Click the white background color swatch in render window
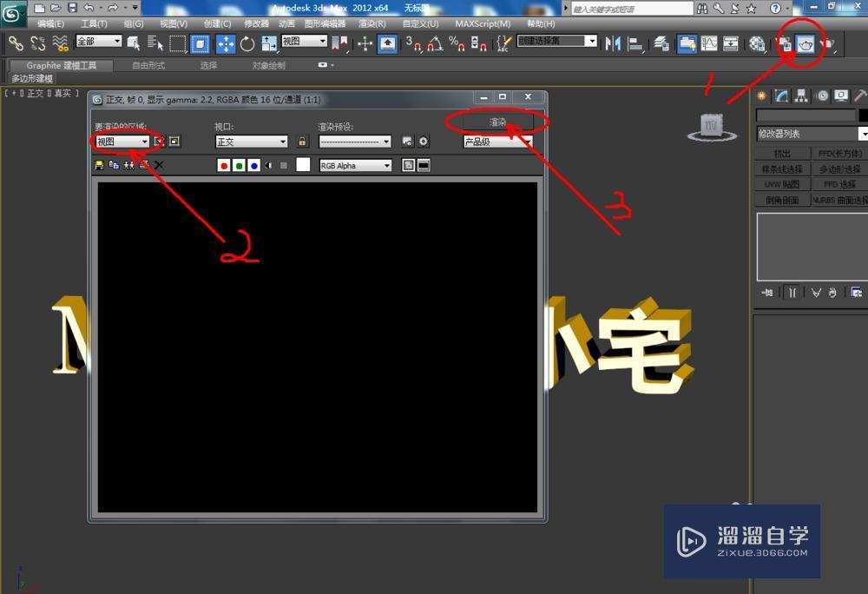This screenshot has width=868, height=594. coord(302,165)
